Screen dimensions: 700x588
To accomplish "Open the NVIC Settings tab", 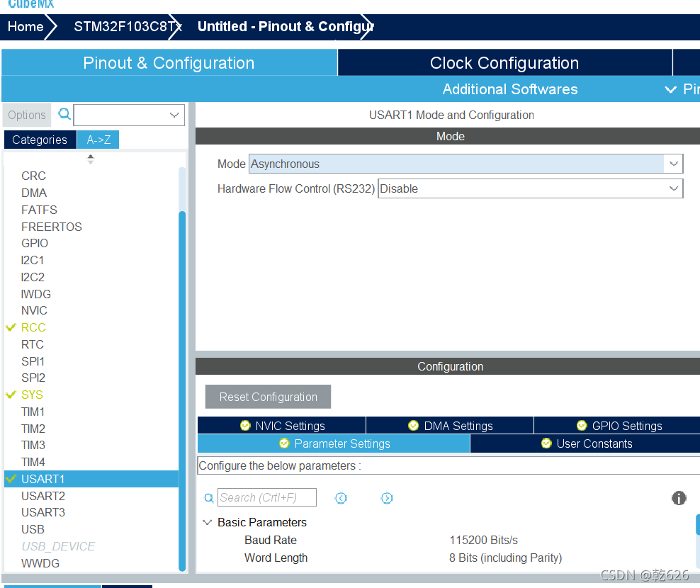I will point(282,426).
